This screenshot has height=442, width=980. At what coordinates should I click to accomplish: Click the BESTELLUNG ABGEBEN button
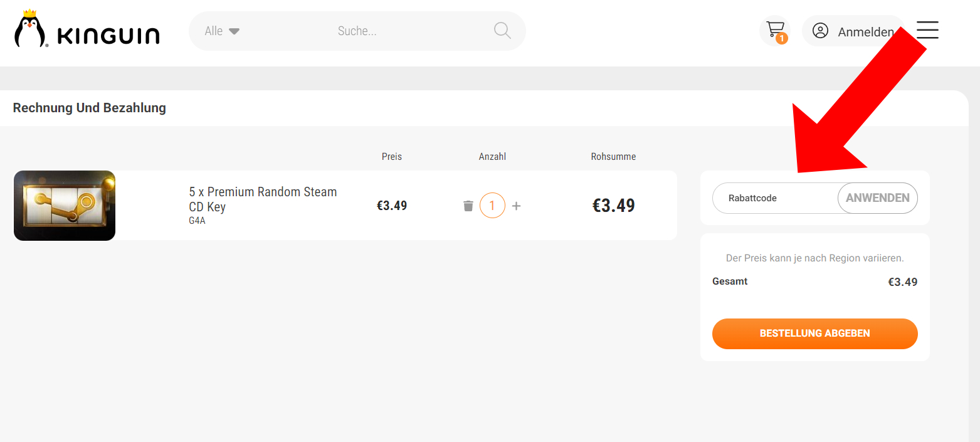[814, 334]
